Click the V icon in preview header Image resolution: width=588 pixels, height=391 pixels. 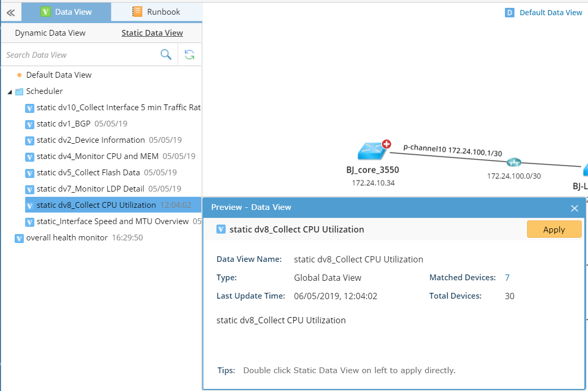click(221, 229)
